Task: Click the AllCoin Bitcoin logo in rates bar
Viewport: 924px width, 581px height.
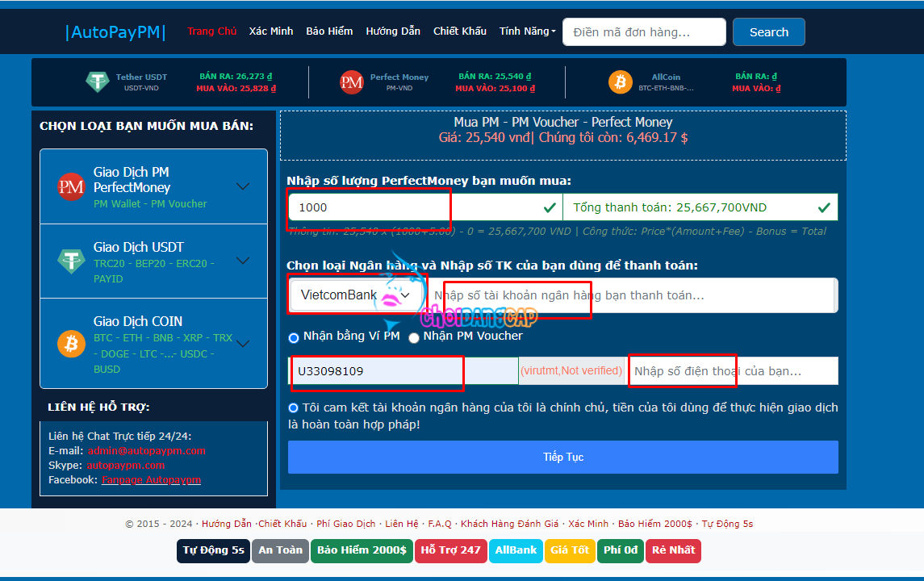Action: (x=620, y=82)
